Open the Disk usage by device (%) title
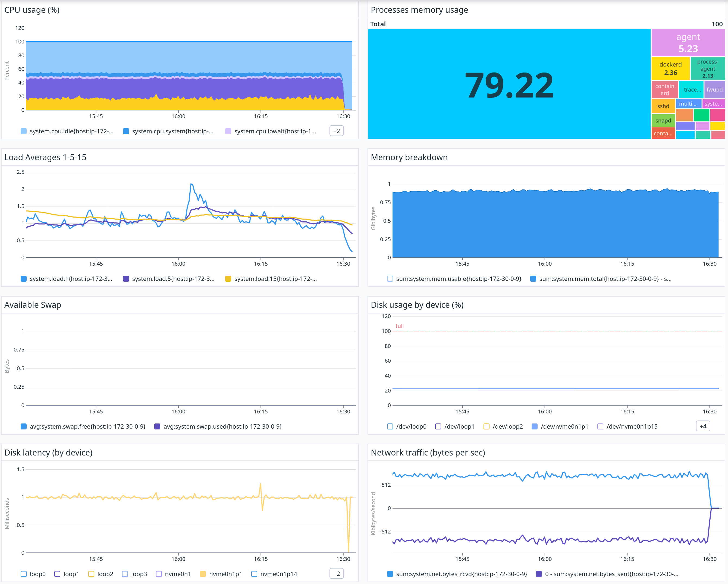728x584 pixels. click(x=417, y=305)
